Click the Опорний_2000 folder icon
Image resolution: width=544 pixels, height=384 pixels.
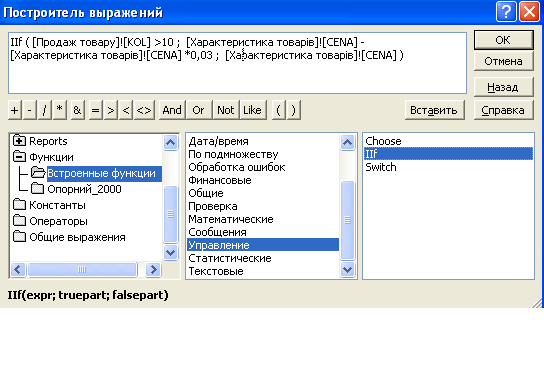pyautogui.click(x=37, y=189)
